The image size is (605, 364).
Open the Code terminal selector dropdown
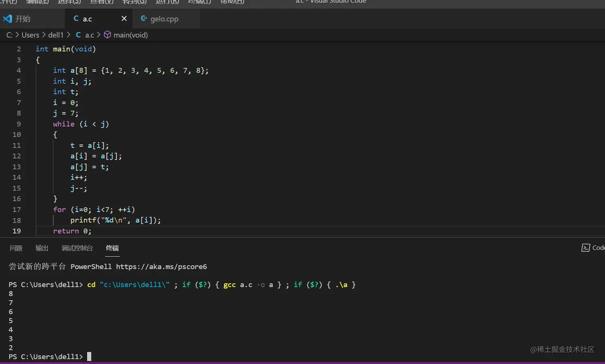pyautogui.click(x=593, y=248)
